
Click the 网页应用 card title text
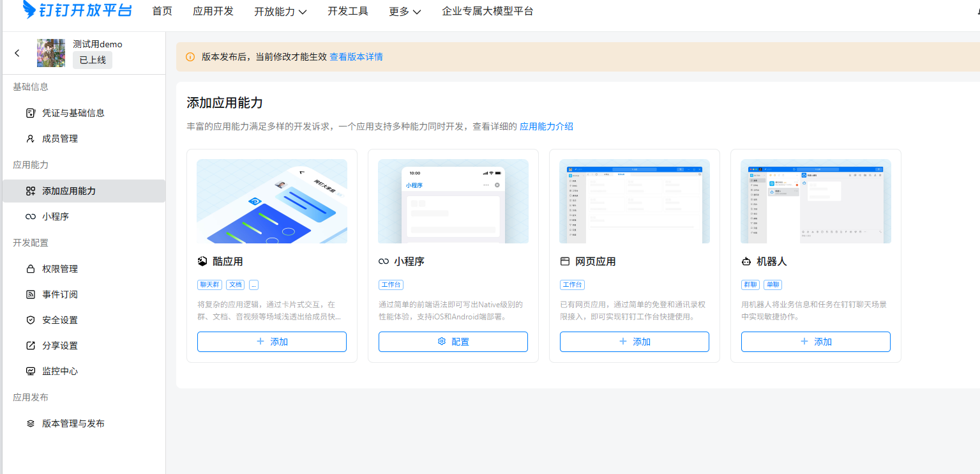(596, 261)
